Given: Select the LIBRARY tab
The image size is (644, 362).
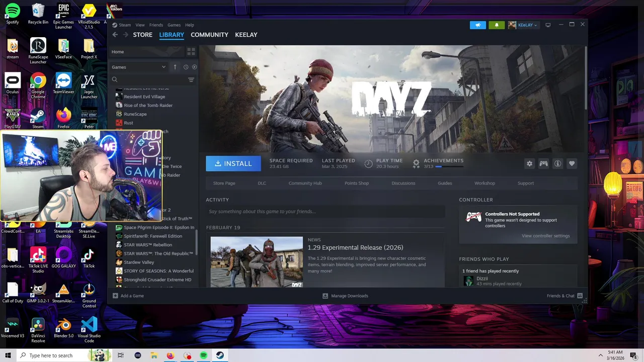Looking at the screenshot, I should 172,35.
